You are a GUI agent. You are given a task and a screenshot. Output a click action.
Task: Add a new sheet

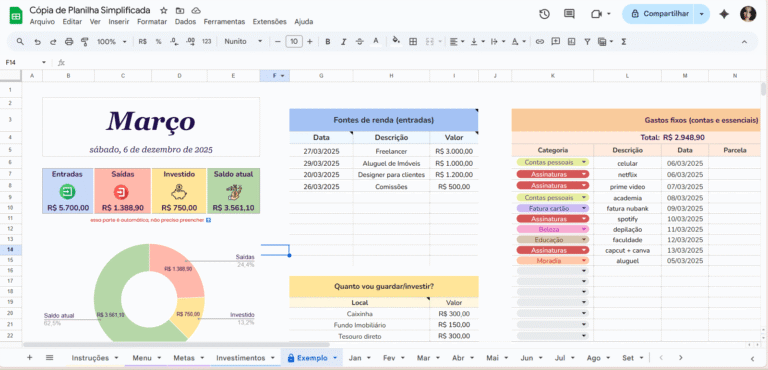29,358
